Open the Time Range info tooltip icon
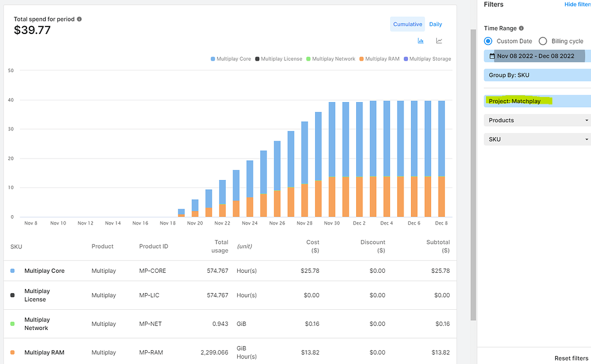Viewport: 591px width, 364px height. (x=522, y=28)
